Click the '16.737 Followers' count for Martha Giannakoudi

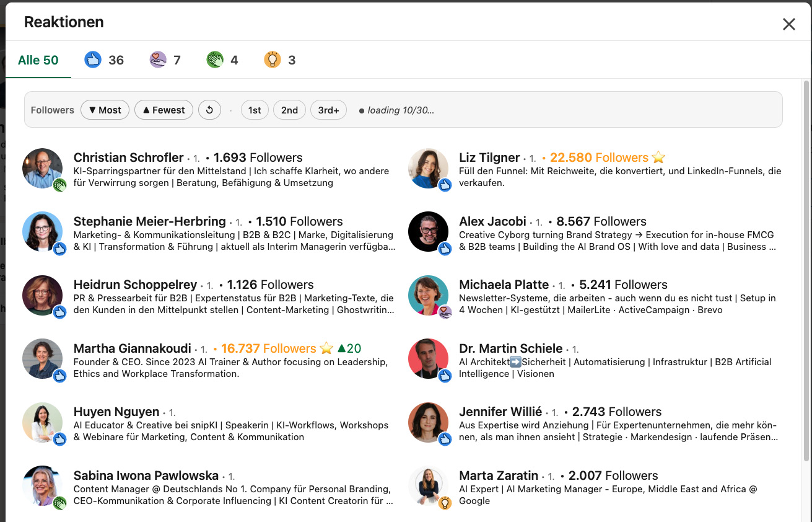269,348
